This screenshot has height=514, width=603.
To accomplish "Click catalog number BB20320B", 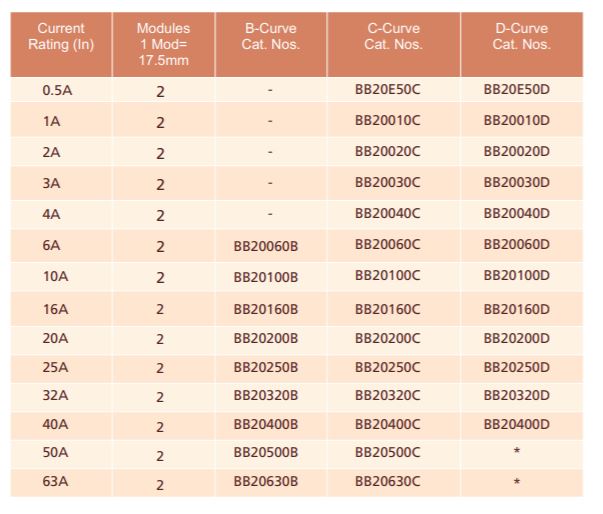I will point(266,394).
